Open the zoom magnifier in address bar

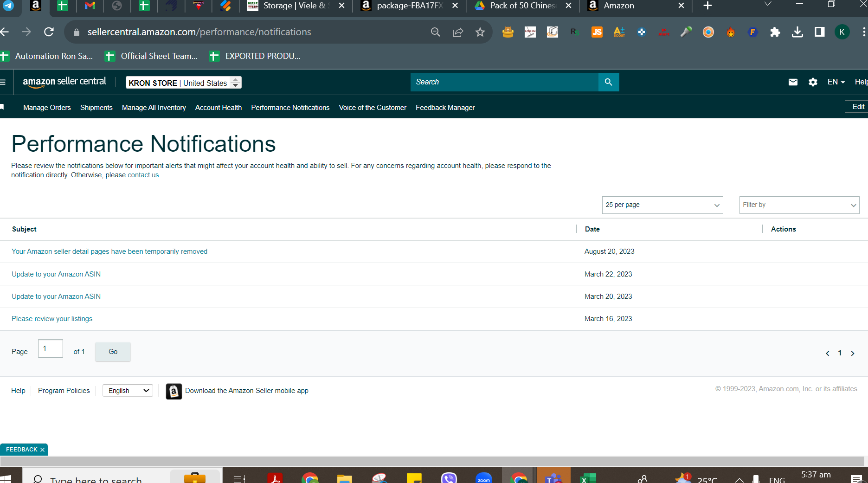click(436, 32)
